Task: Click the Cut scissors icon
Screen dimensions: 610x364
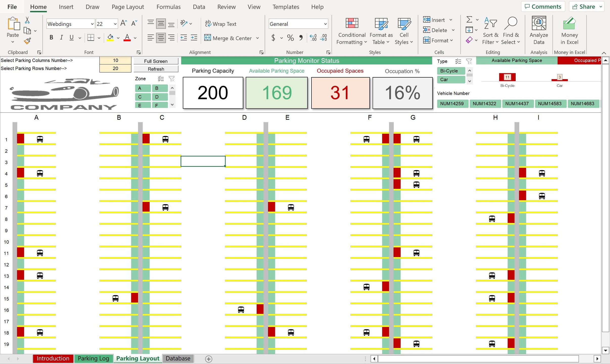Action: click(x=27, y=20)
